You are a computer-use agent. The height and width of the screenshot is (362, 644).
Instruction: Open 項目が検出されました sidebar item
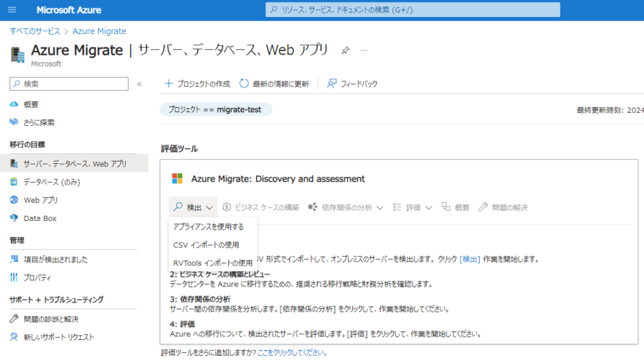click(x=55, y=259)
